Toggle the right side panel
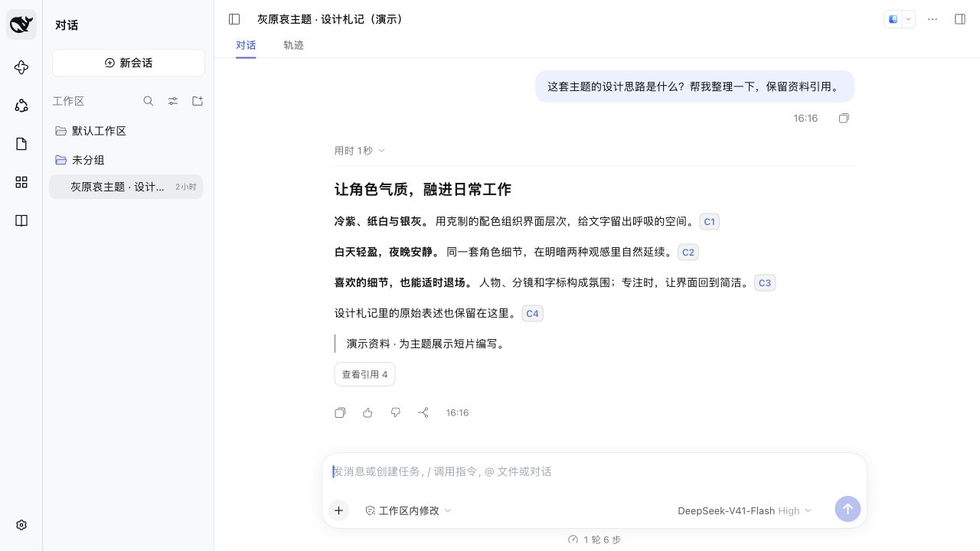Viewport: 980px width, 551px height. click(960, 19)
